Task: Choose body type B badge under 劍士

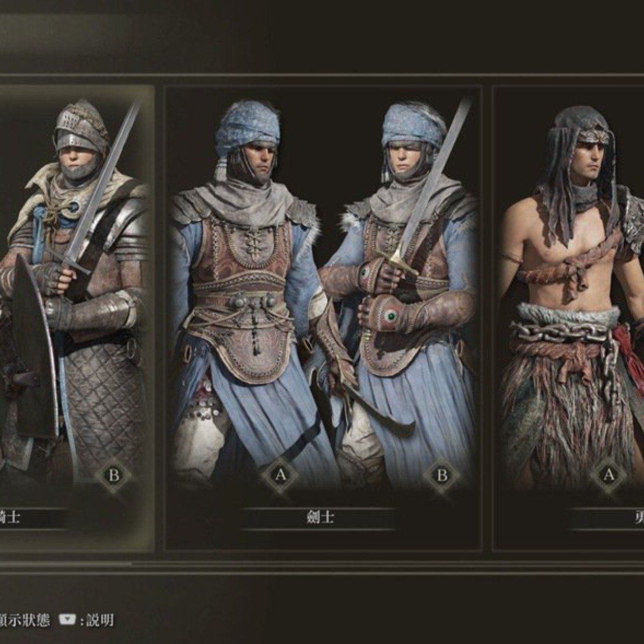Action: tap(441, 475)
